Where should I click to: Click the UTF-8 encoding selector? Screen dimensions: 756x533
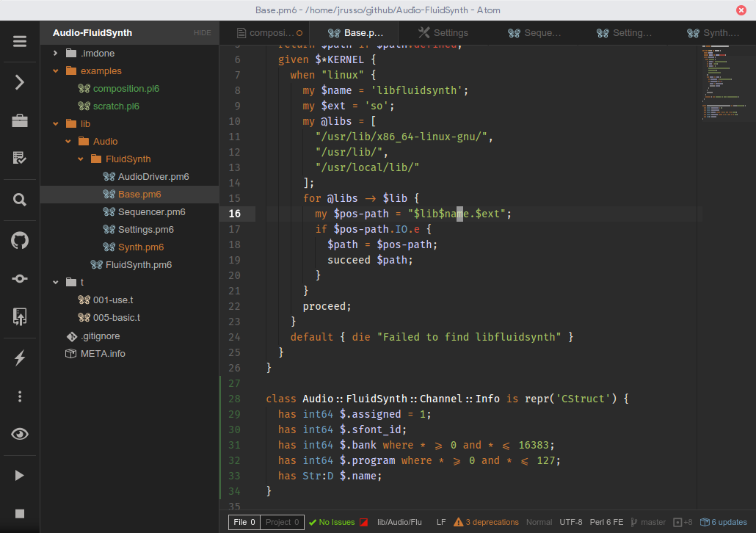[570, 523]
